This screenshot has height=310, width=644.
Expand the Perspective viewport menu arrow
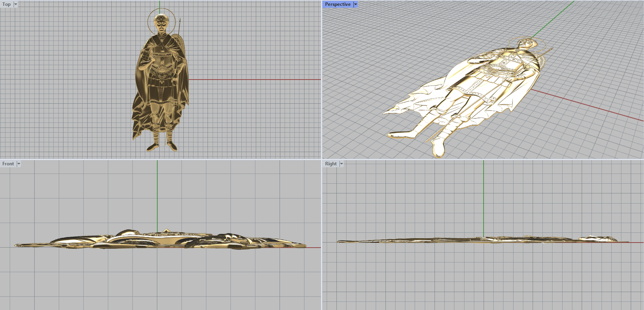355,4
